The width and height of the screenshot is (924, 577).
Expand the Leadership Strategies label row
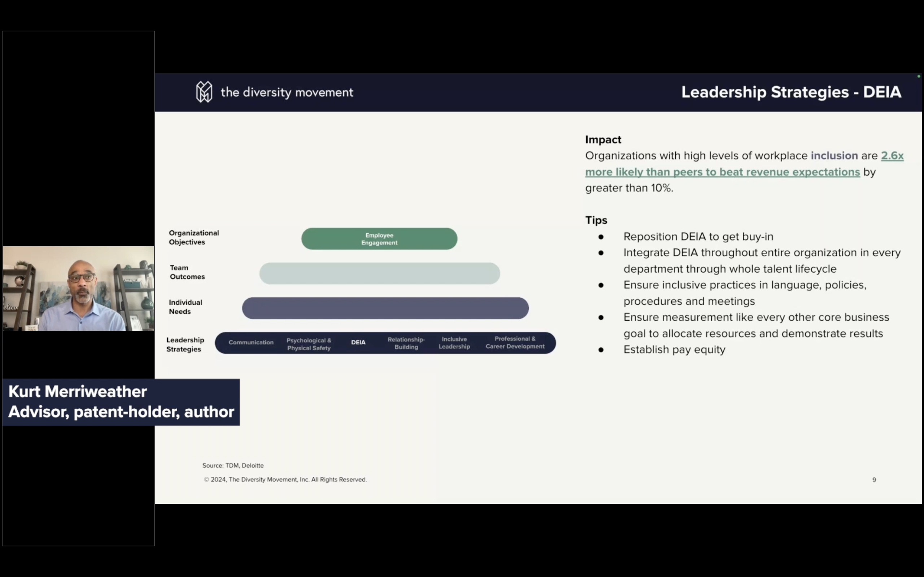click(185, 344)
